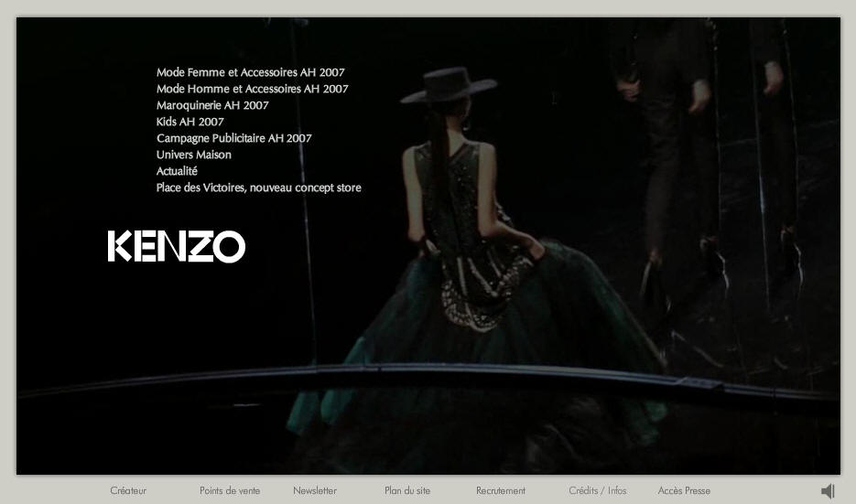Image resolution: width=856 pixels, height=504 pixels.
Task: Open Points de vente link
Action: pyautogui.click(x=230, y=490)
